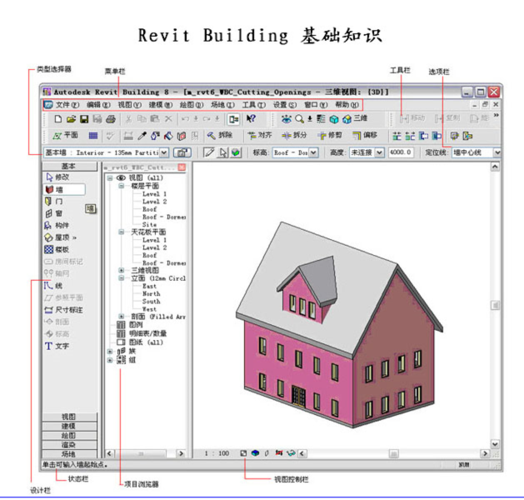Toggle the pick lines cursor icon
The width and height of the screenshot is (524, 500).
pyautogui.click(x=223, y=153)
